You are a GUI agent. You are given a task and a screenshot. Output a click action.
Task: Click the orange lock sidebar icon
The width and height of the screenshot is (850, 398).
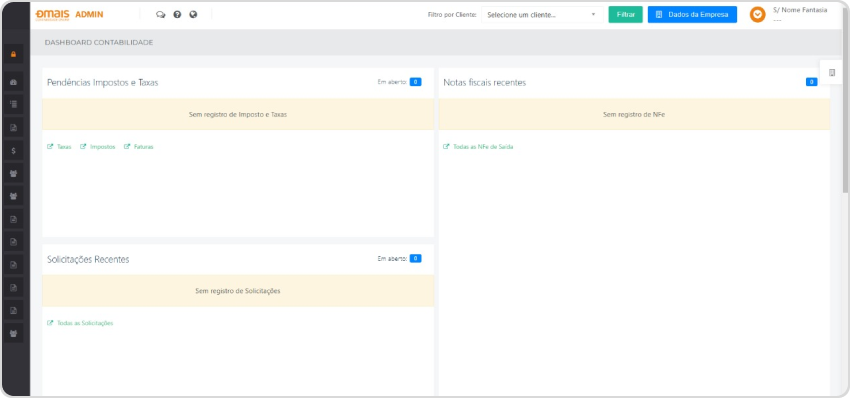pyautogui.click(x=14, y=54)
